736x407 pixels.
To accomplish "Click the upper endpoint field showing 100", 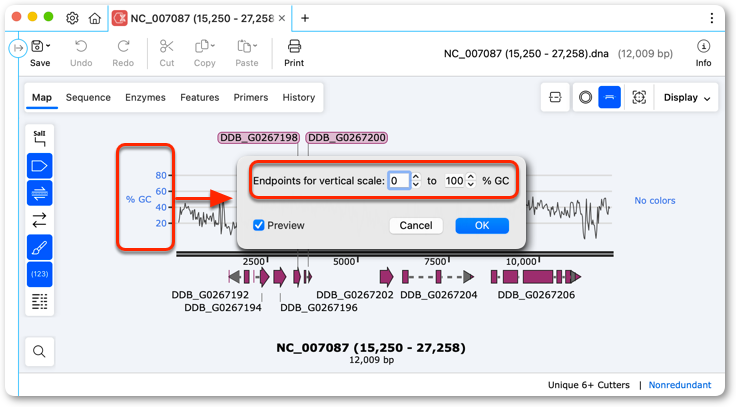I will [x=453, y=181].
